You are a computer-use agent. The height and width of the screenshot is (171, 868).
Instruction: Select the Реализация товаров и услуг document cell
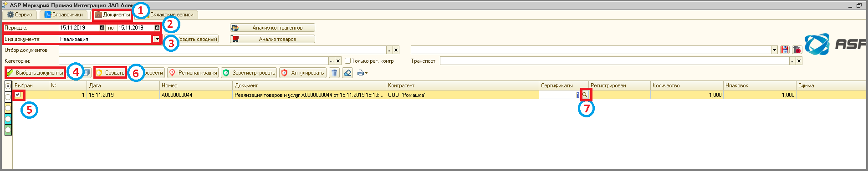tap(309, 95)
